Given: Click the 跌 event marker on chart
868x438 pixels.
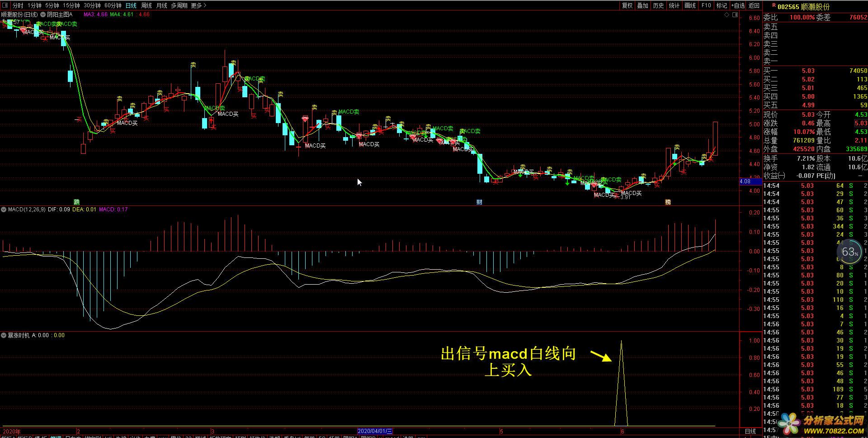Looking at the screenshot, I should tap(77, 202).
